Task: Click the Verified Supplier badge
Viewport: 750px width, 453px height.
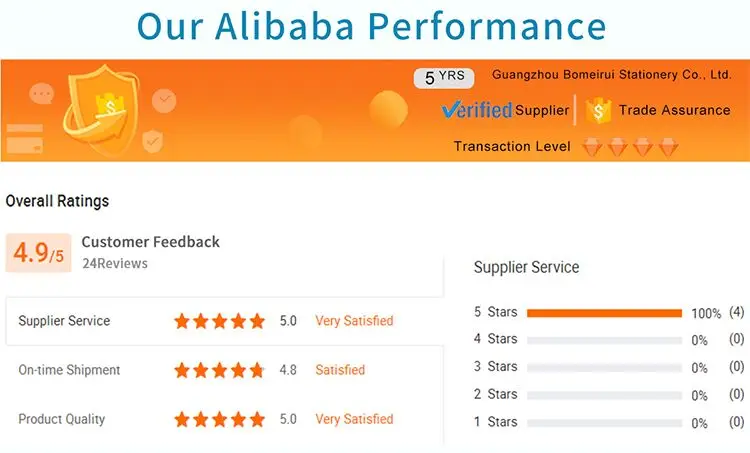Action: (505, 110)
